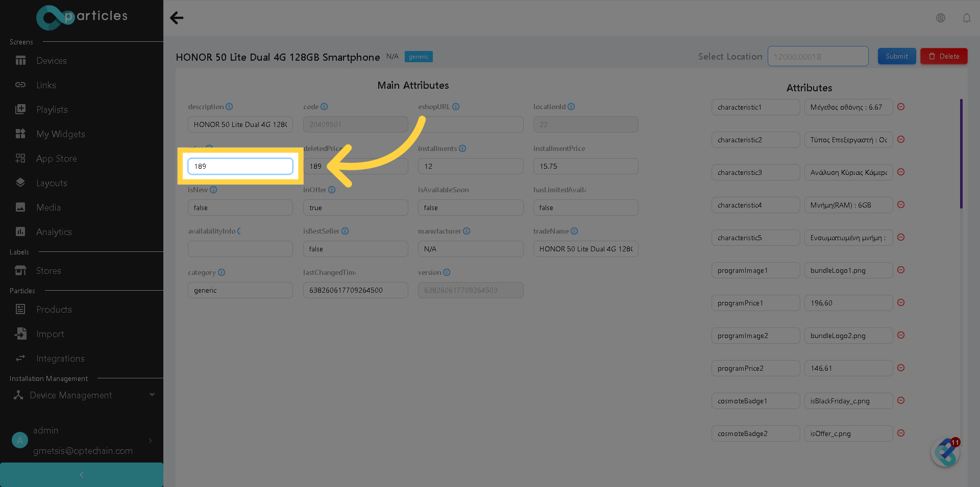Click the highlighted price field with 189
980x487 pixels.
click(x=240, y=166)
